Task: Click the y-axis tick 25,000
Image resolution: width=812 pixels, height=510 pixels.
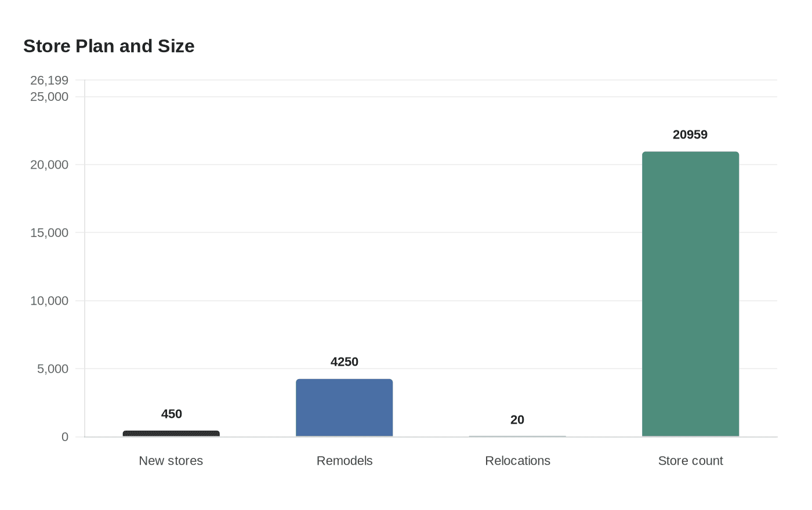Action: pos(49,96)
